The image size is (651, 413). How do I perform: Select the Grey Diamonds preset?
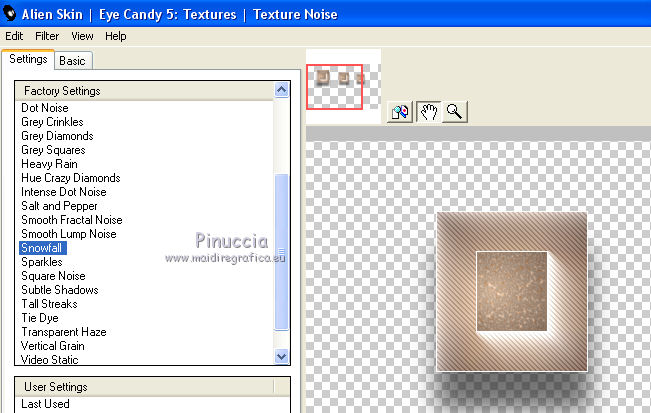tap(57, 136)
